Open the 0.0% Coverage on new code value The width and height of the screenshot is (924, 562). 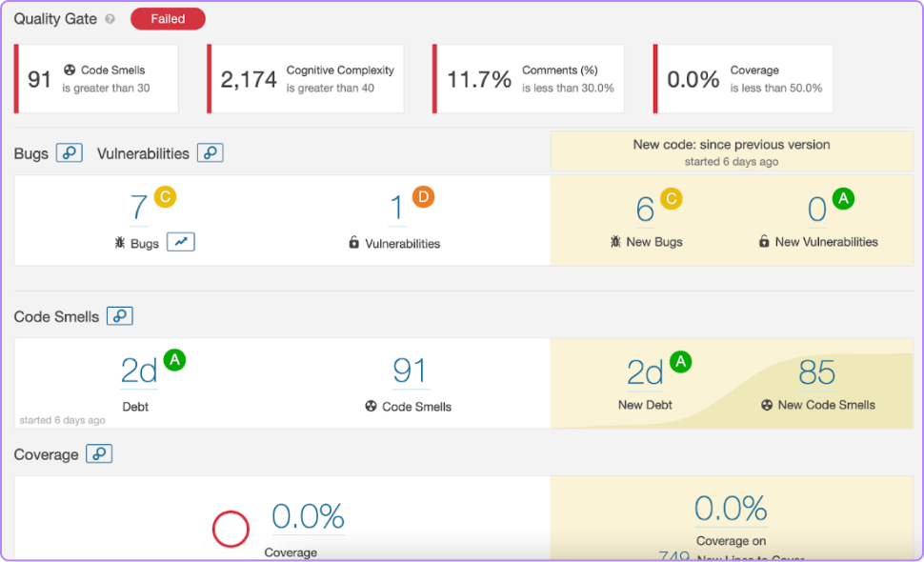(731, 509)
